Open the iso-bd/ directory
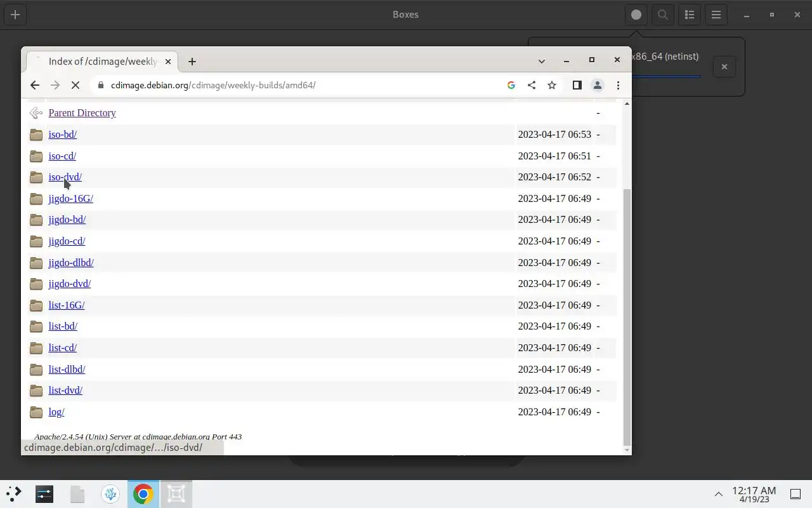This screenshot has height=508, width=812. [62, 135]
